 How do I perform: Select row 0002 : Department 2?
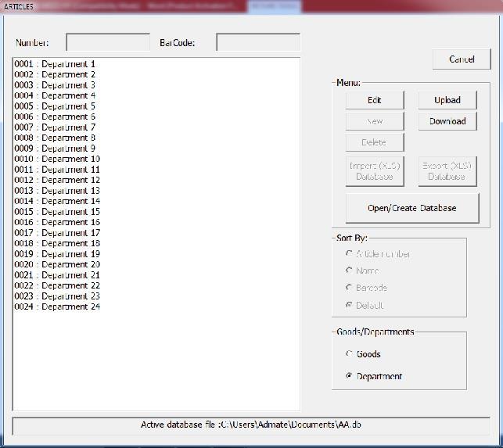156,74
